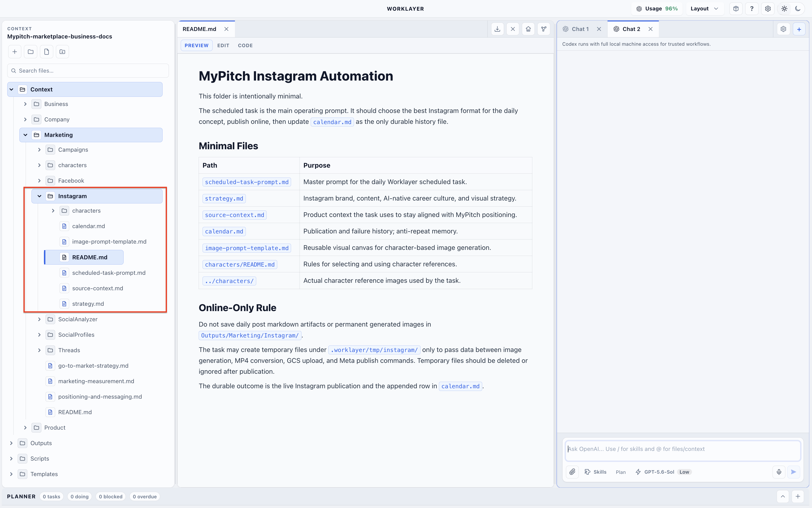The image size is (812, 508).
Task: Close the README.md tab
Action: click(x=226, y=29)
